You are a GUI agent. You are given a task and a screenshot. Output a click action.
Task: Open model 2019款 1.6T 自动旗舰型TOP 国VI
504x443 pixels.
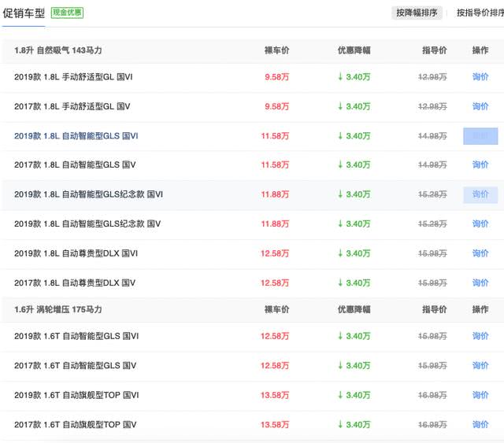[x=76, y=395]
